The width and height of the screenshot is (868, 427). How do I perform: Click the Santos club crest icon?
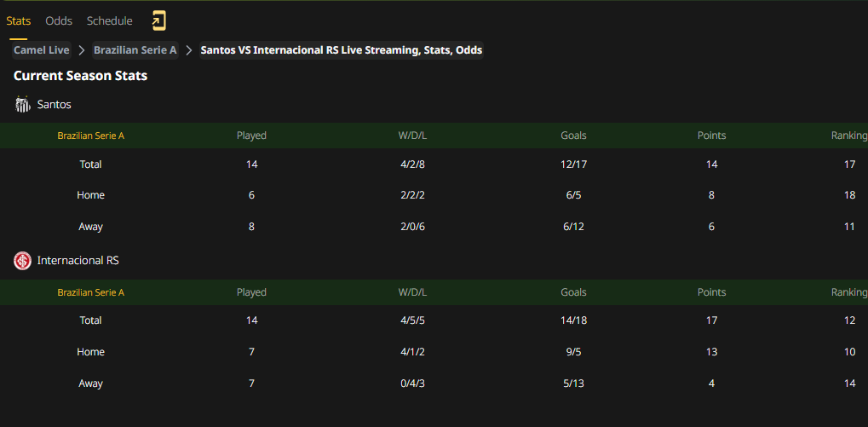23,104
